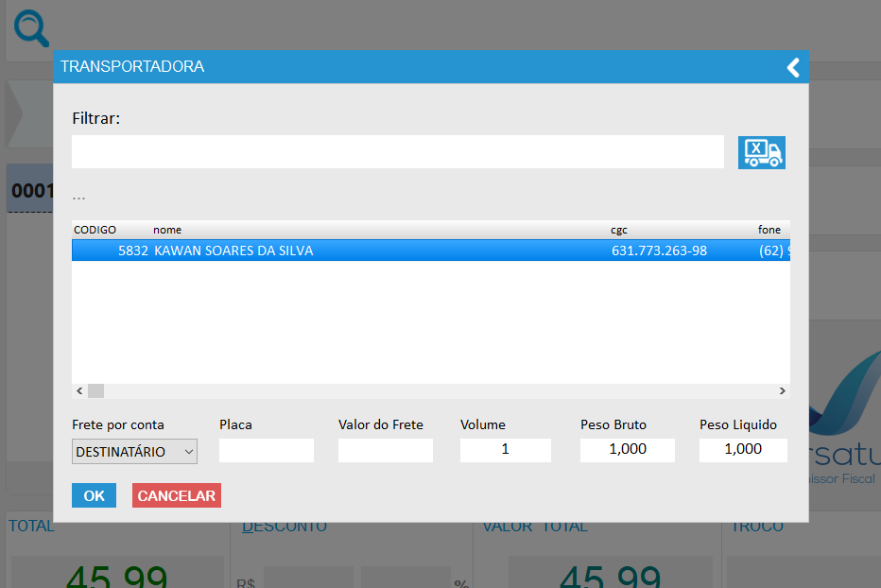This screenshot has width=881, height=588.
Task: Select the KAWAN SOARES DA SILVA row
Action: click(378, 251)
